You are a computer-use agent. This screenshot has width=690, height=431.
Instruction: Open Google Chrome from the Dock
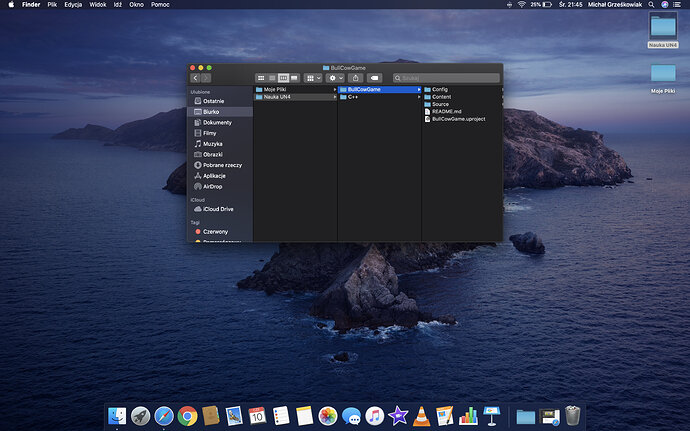pyautogui.click(x=186, y=415)
